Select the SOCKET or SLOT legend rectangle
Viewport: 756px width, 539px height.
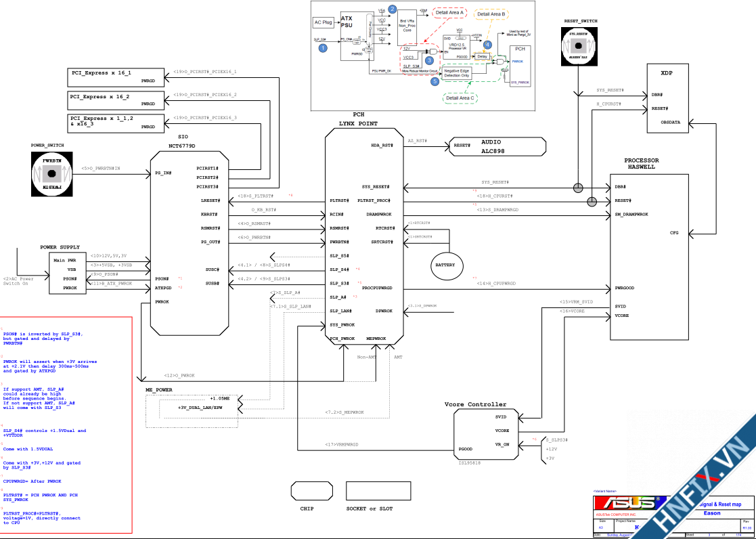[369, 490]
